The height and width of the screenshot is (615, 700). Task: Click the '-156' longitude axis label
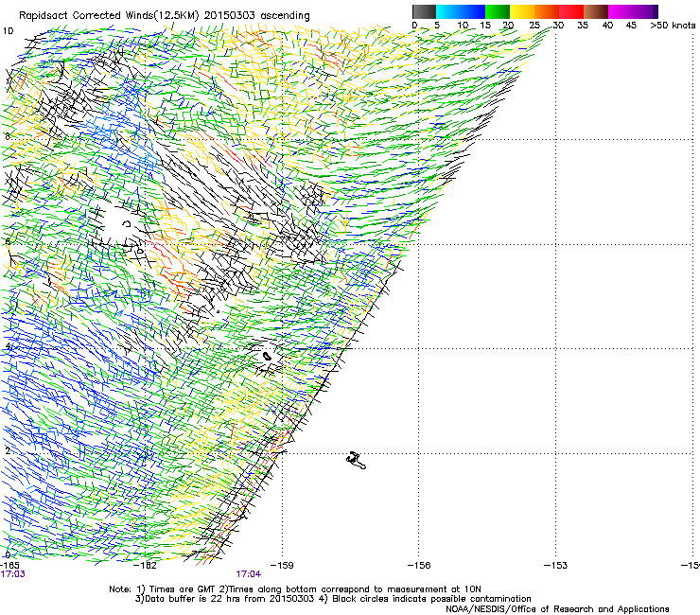(419, 565)
